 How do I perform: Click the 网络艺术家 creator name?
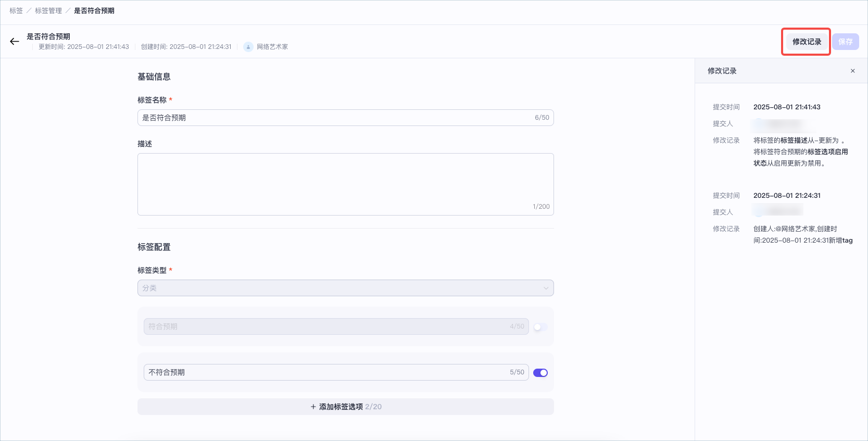(272, 47)
